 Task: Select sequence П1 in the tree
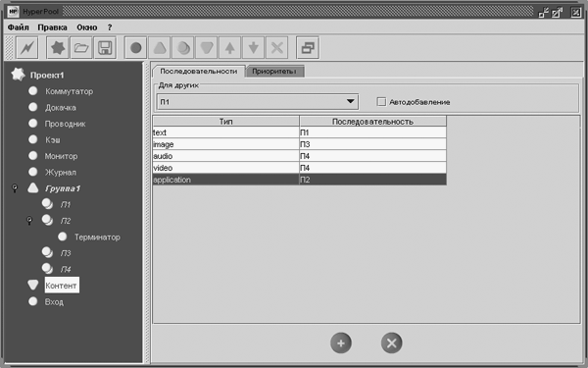[66, 205]
